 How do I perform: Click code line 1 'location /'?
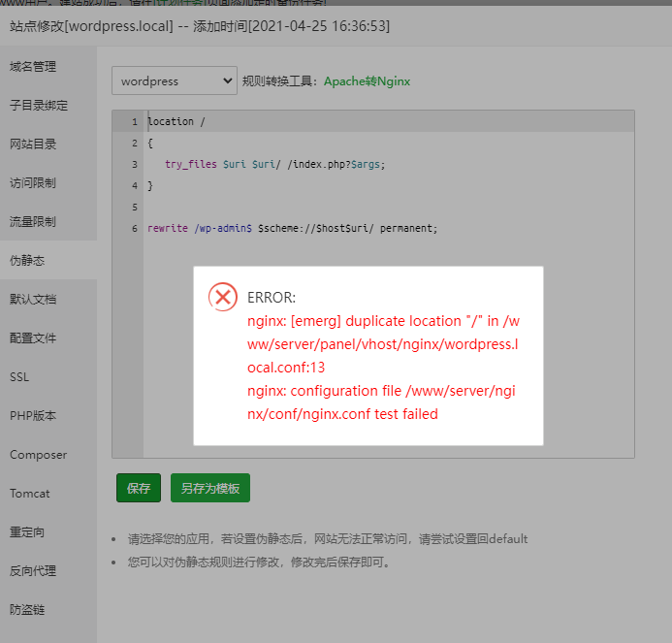pos(176,122)
